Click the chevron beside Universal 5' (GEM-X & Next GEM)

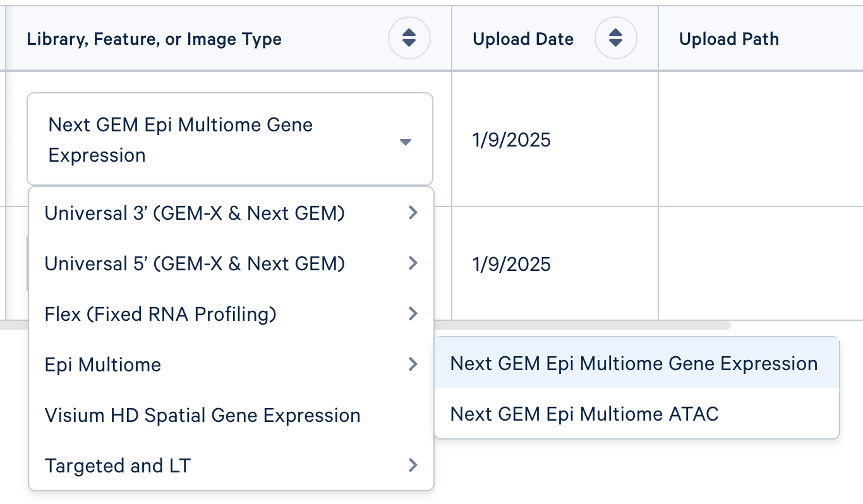pos(413,263)
